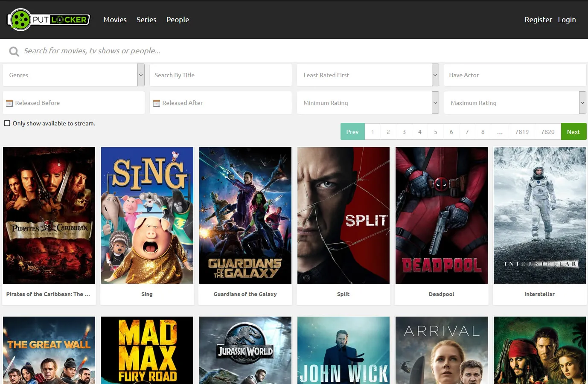Open the Maximum Rating dropdown
Image resolution: width=588 pixels, height=384 pixels.
(515, 103)
